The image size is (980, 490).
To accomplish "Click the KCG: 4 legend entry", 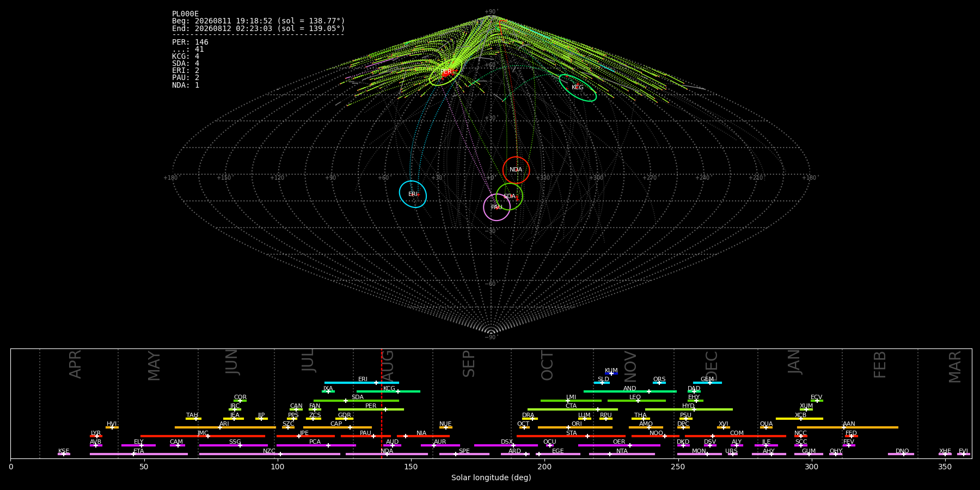I will (186, 57).
